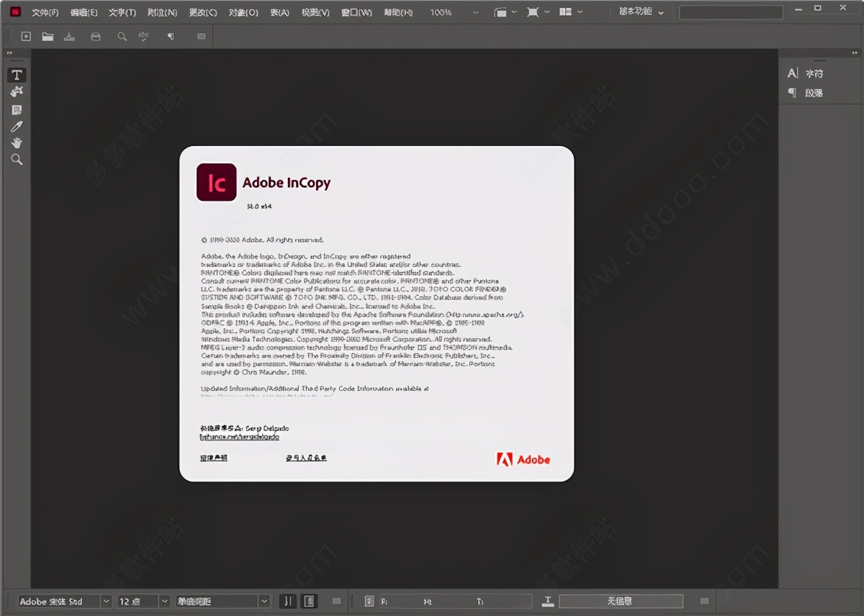Click the rightmost icon in the top toolbar
The width and height of the screenshot is (864, 616).
pos(201,36)
